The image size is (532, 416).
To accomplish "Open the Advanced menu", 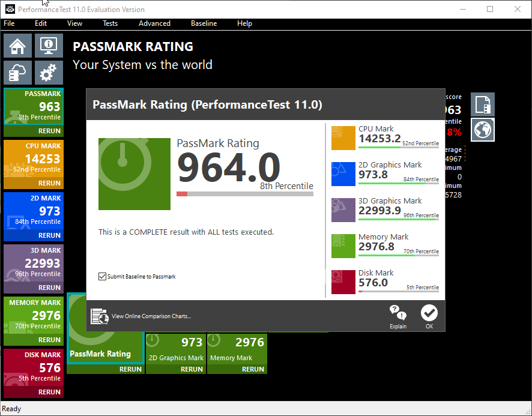I will click(x=154, y=23).
